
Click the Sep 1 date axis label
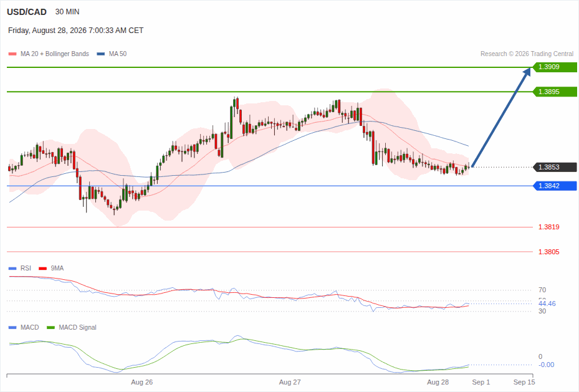pos(481,382)
